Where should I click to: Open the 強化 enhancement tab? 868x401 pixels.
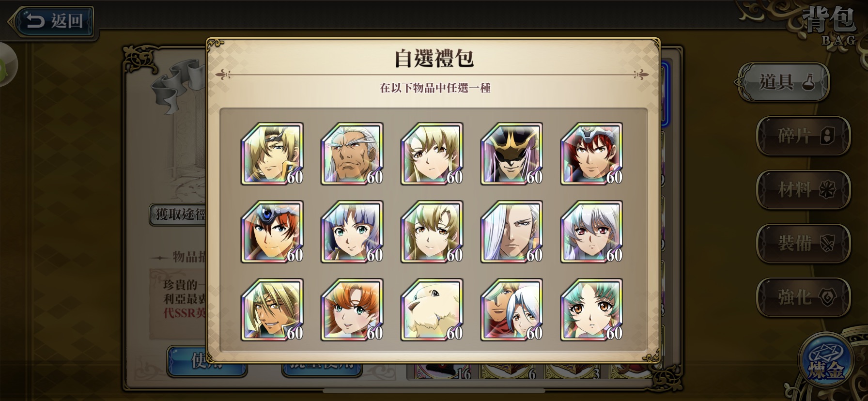pos(804,297)
